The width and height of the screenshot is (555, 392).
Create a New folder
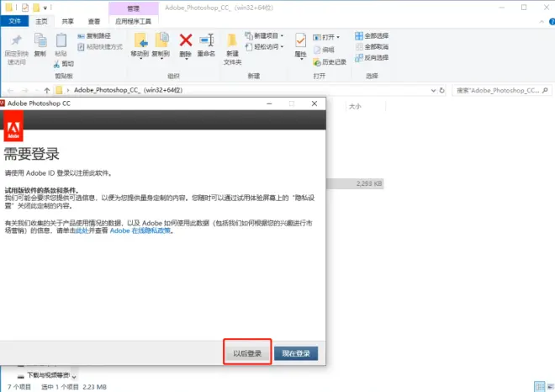click(x=232, y=49)
